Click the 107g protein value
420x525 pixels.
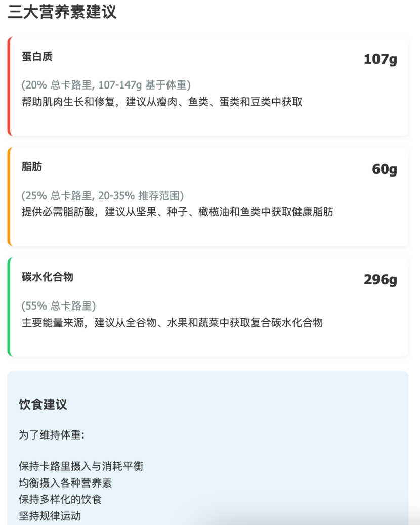click(x=381, y=59)
